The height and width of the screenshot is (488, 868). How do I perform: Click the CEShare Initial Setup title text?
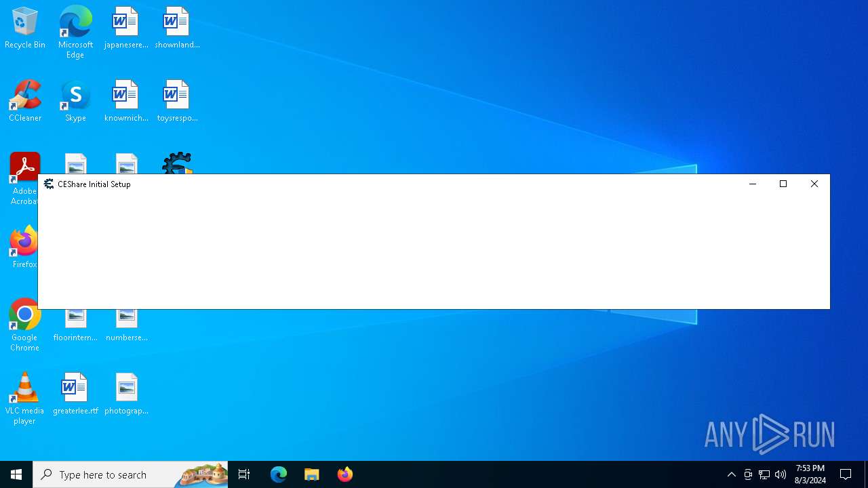click(x=94, y=184)
